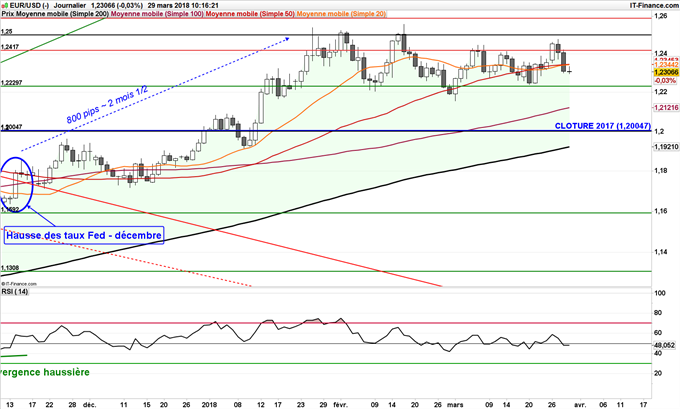Select Moyenne mobile (Simple 200) legend entry
Screen dimensions: 680x409
coord(62,14)
